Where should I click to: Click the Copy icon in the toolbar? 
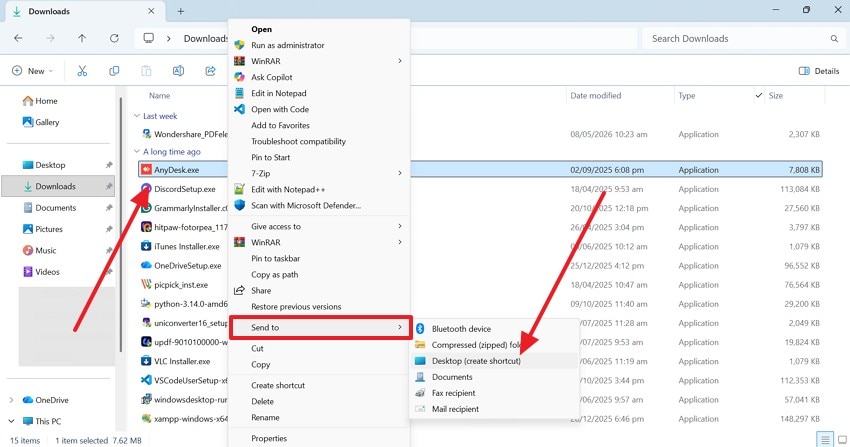pos(114,71)
